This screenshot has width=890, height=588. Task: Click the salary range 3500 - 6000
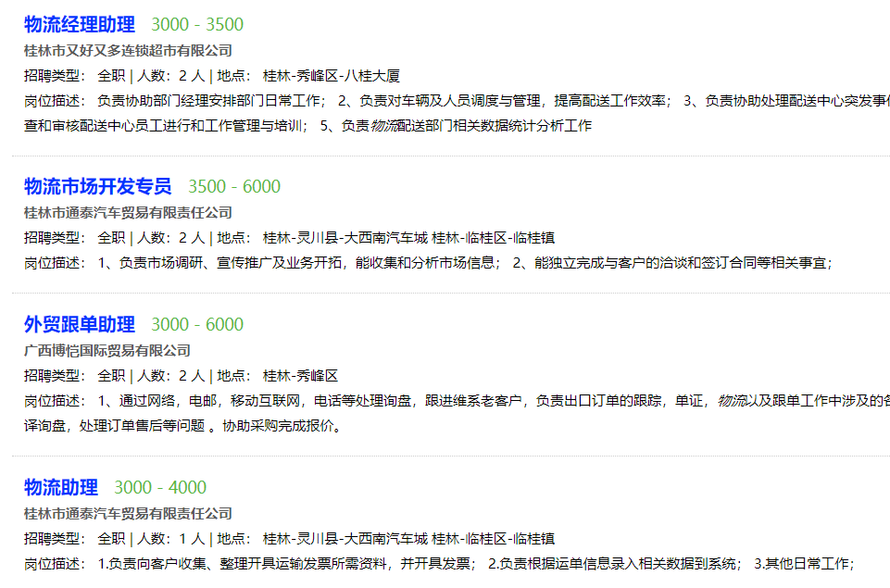(x=234, y=186)
